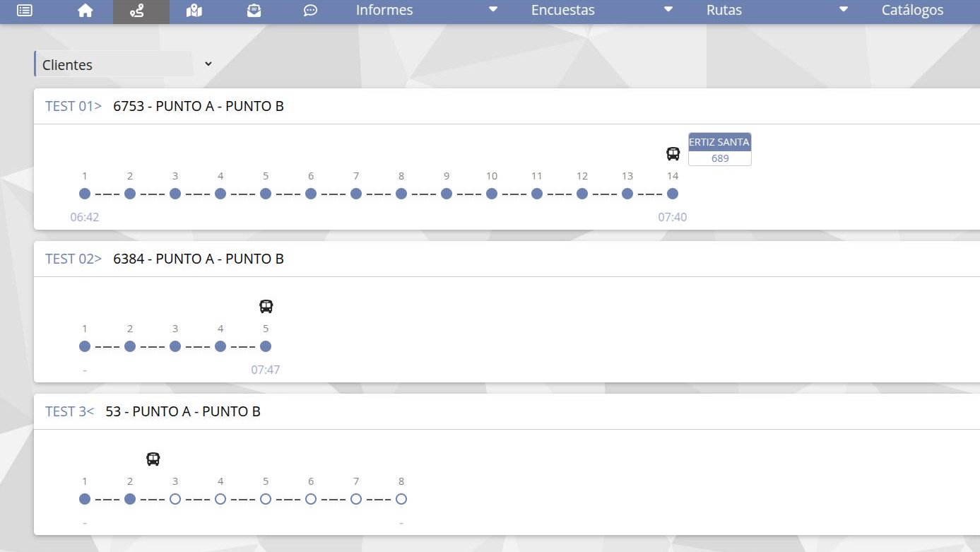
Task: Click the bus icon on TEST 02 route
Action: point(266,306)
